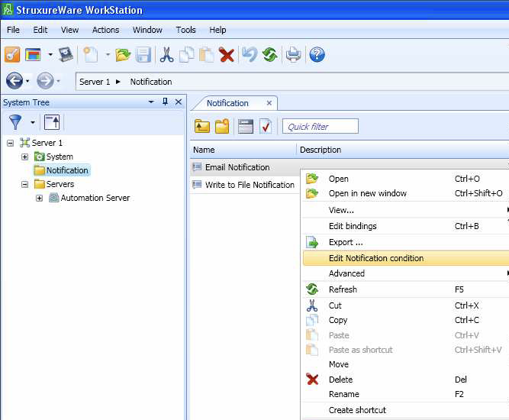Click the workspace layout toolbar icon
Screen dimensions: 509x420
[x=33, y=54]
